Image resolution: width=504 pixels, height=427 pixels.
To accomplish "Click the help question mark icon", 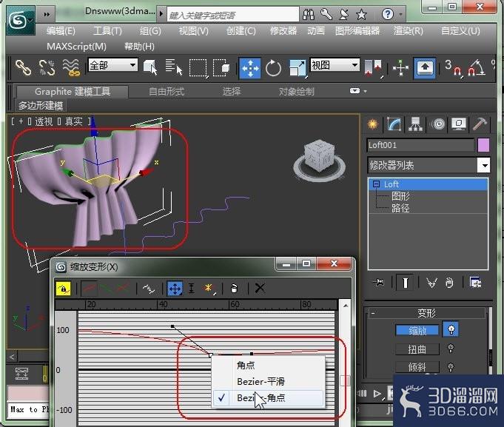I will 388,14.
